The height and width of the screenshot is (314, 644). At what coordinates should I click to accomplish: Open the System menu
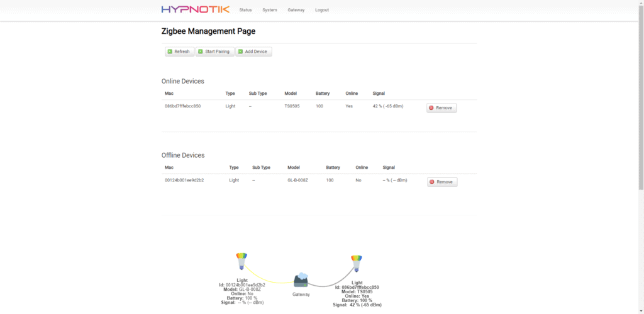pos(269,10)
